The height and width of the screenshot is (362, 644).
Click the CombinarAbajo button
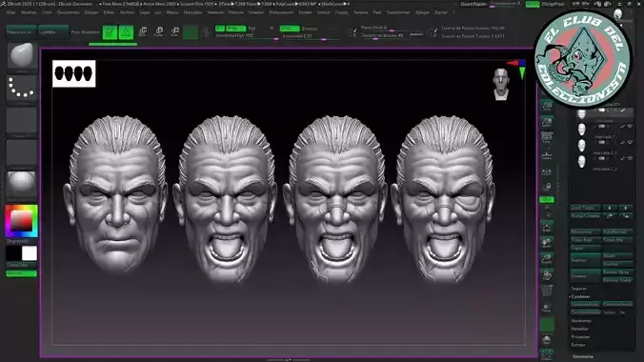[585, 304]
